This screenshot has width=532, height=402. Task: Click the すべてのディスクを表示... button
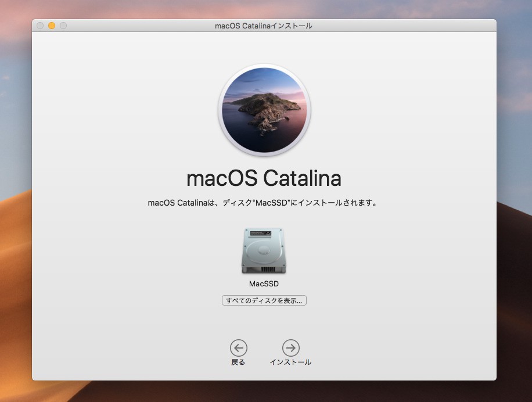264,300
